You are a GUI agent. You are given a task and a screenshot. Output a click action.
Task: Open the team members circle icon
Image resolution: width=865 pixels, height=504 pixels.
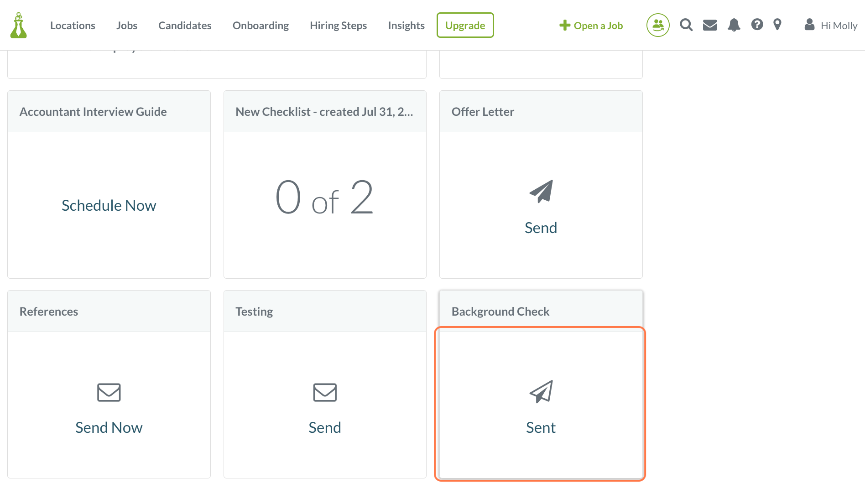click(x=657, y=25)
